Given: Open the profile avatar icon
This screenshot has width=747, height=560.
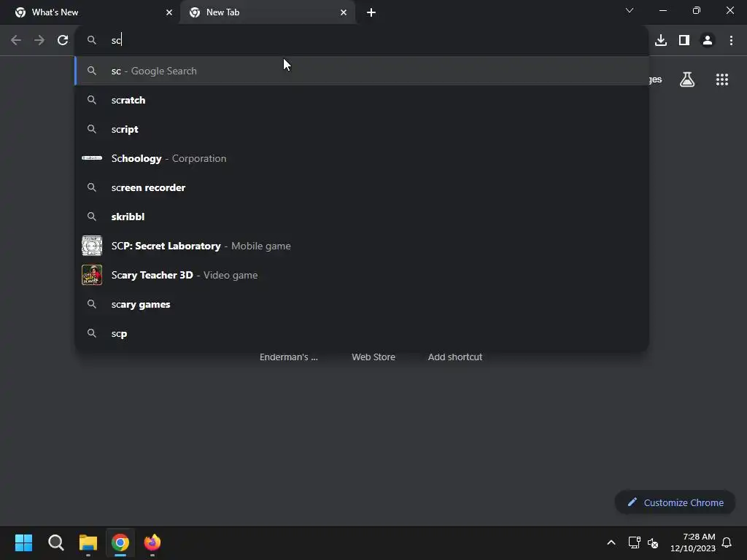Looking at the screenshot, I should coord(708,40).
